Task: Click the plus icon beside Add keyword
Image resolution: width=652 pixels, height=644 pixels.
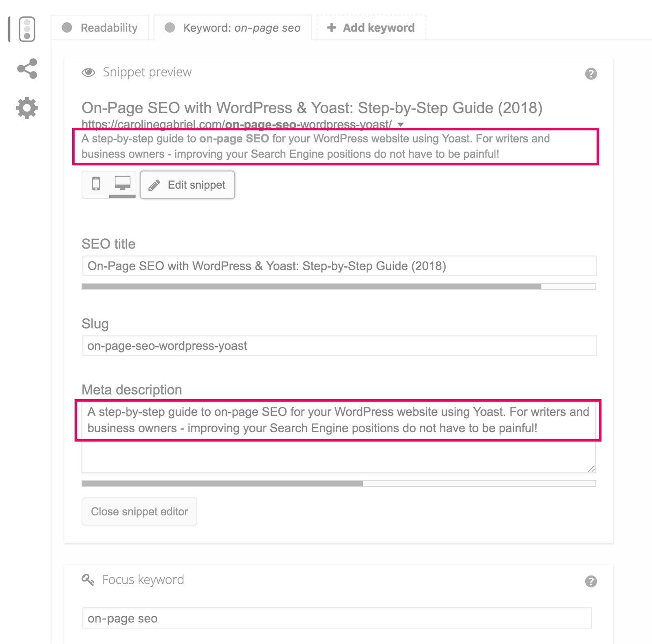Action: [x=332, y=27]
